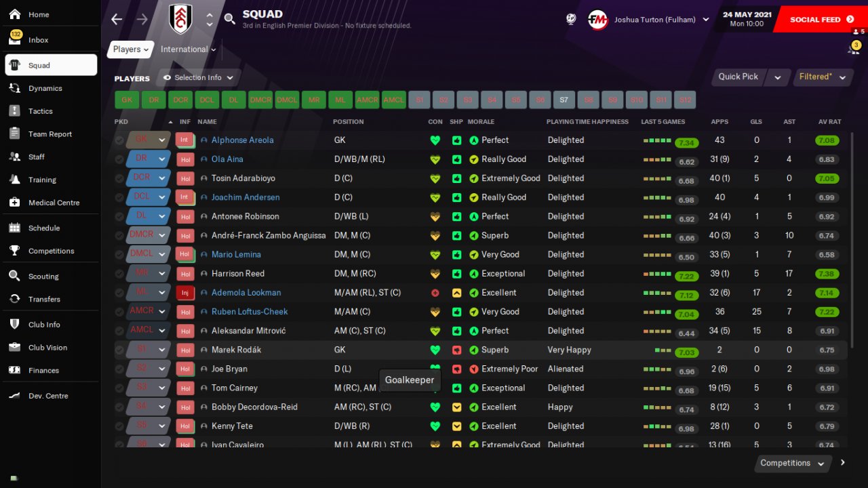Open the Filtered dropdown
Viewport: 868px width, 488px height.
tap(823, 77)
